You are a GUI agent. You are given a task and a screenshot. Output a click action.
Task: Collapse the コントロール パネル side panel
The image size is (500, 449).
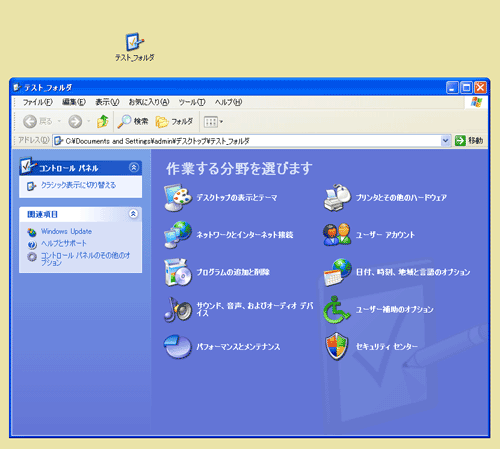pyautogui.click(x=134, y=167)
